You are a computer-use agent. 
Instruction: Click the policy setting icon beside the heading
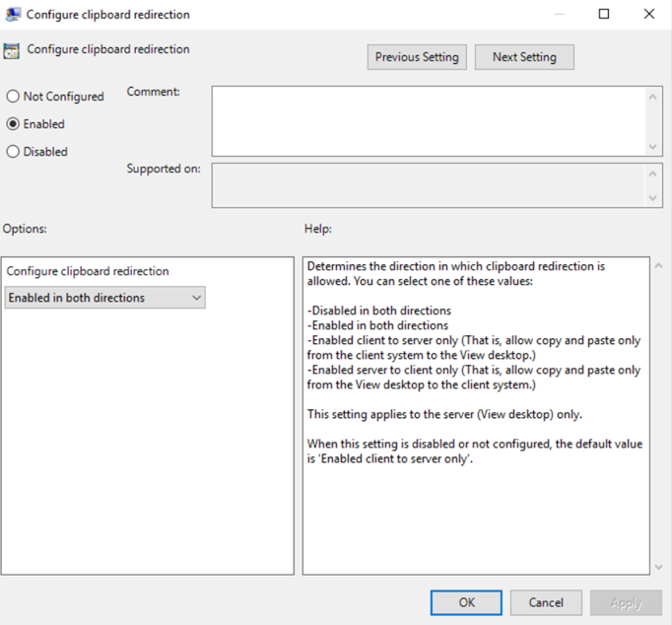[12, 51]
